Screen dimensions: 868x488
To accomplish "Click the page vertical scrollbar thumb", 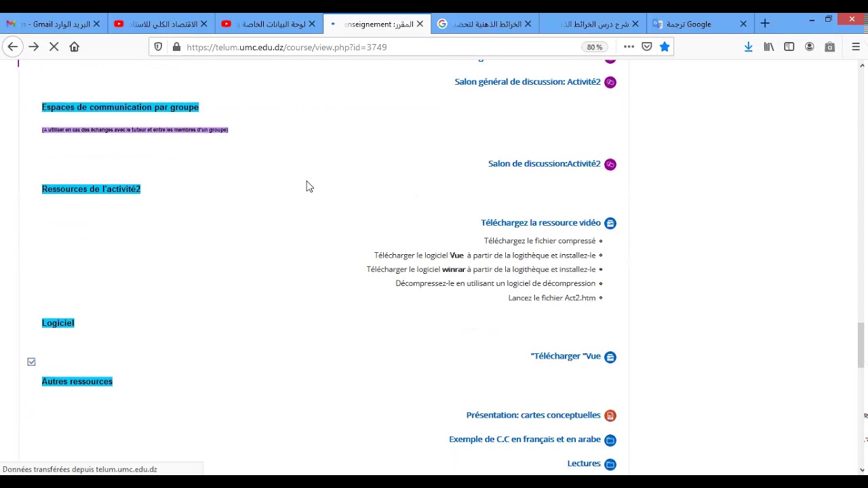I will (862, 346).
